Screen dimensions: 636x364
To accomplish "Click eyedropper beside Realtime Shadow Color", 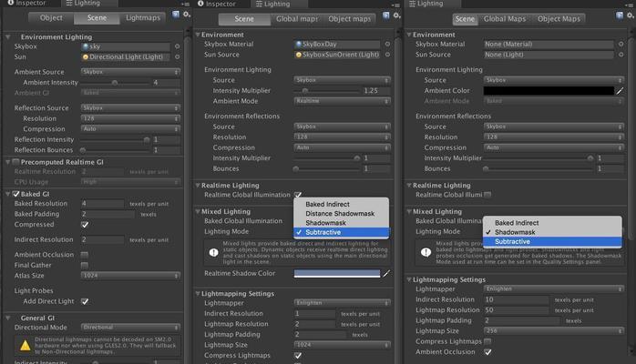I will point(386,274).
